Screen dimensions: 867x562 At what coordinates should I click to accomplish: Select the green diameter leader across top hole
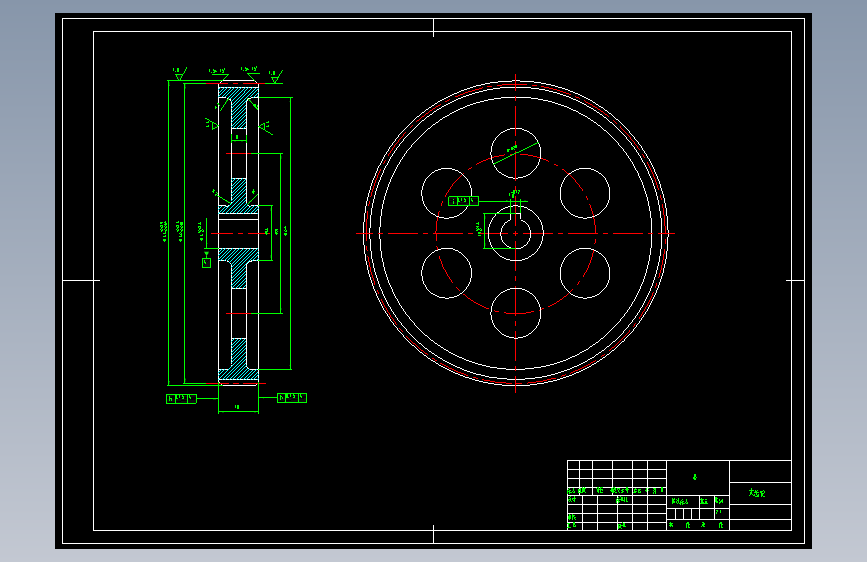(x=515, y=153)
